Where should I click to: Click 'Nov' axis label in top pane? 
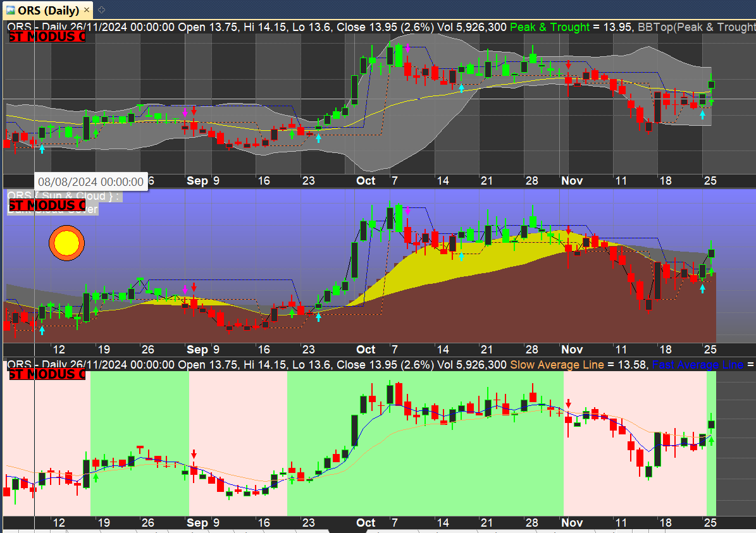pos(572,181)
